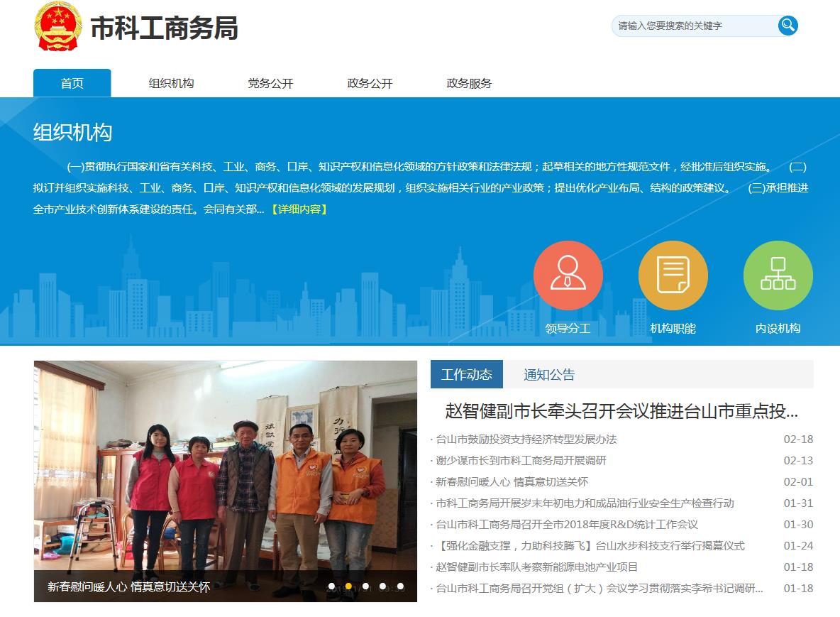Click the magnifier search icon
840x617 pixels.
click(787, 26)
